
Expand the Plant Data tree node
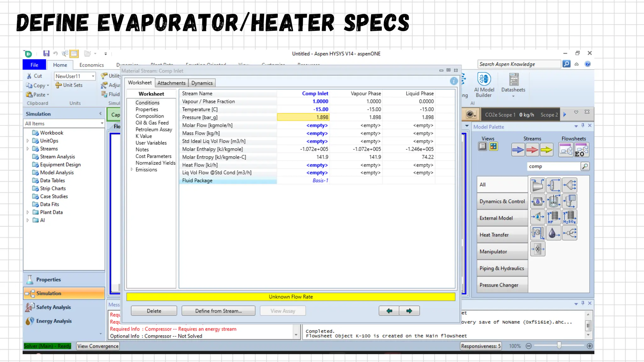coord(28,212)
